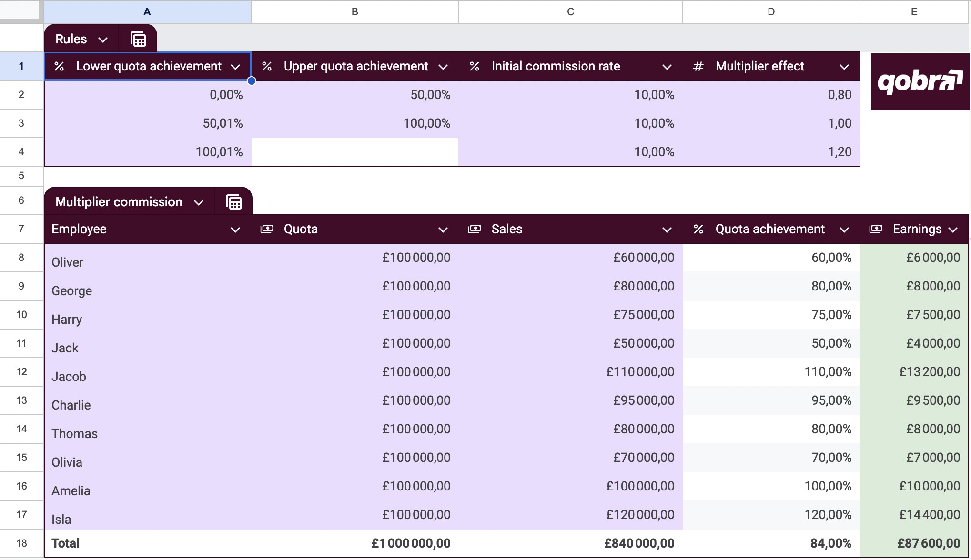The width and height of the screenshot is (971, 560).
Task: Open Quota achievement column dropdown arrow
Action: point(844,230)
